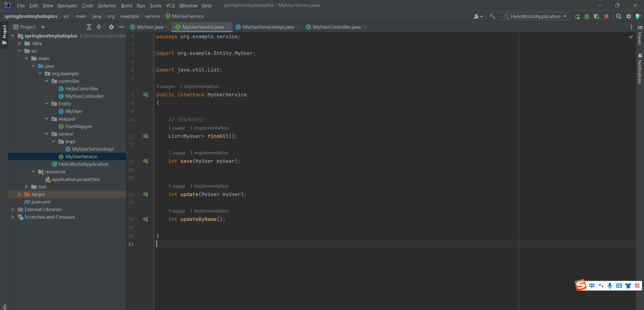The image size is (644, 310).
Task: Switch to MyUserController.java tab
Action: coord(336,27)
